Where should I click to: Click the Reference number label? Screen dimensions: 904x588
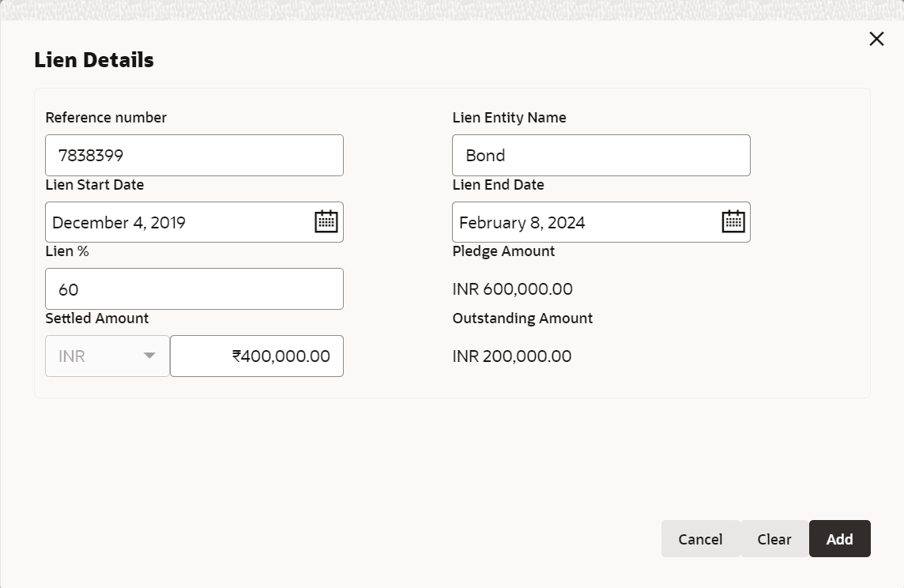click(x=106, y=118)
